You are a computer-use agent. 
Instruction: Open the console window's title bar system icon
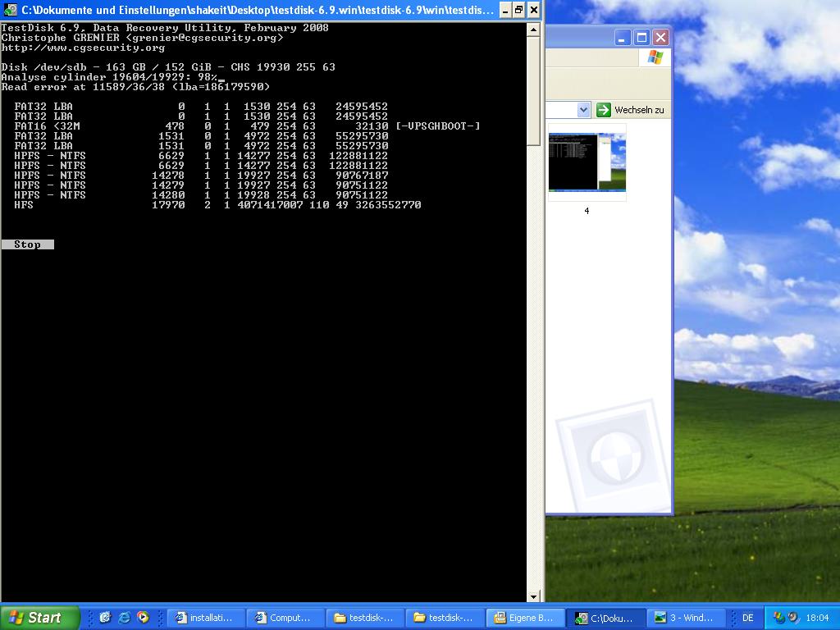[x=10, y=10]
